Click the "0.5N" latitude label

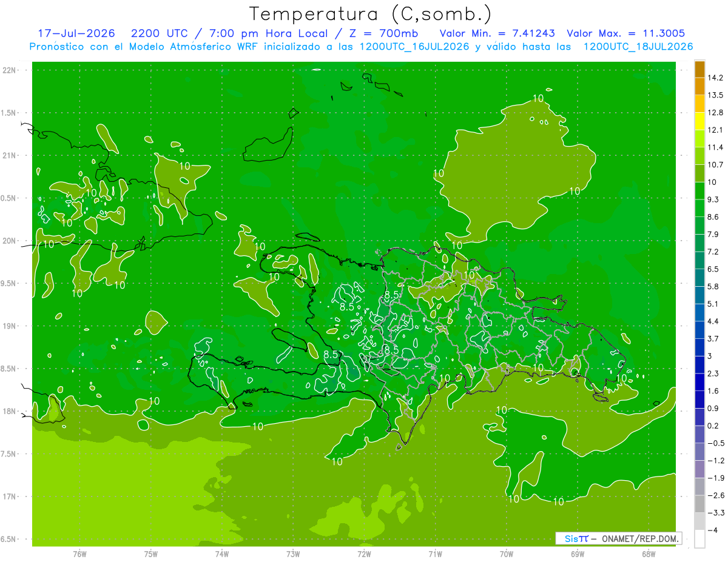[x=8, y=198]
